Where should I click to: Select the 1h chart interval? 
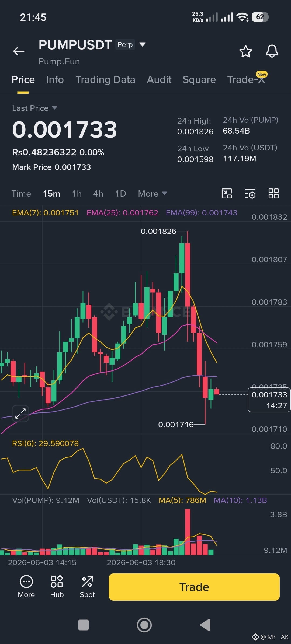click(x=77, y=194)
